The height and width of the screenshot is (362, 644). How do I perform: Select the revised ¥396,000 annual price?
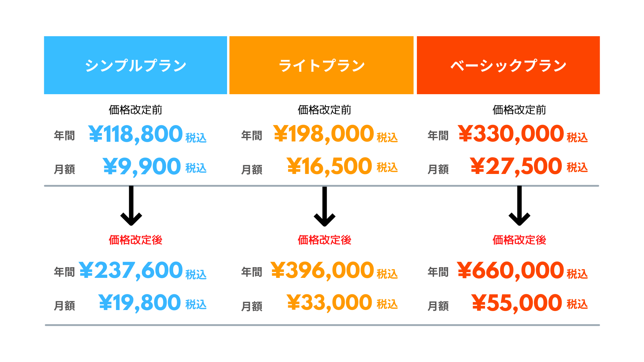pos(322,270)
